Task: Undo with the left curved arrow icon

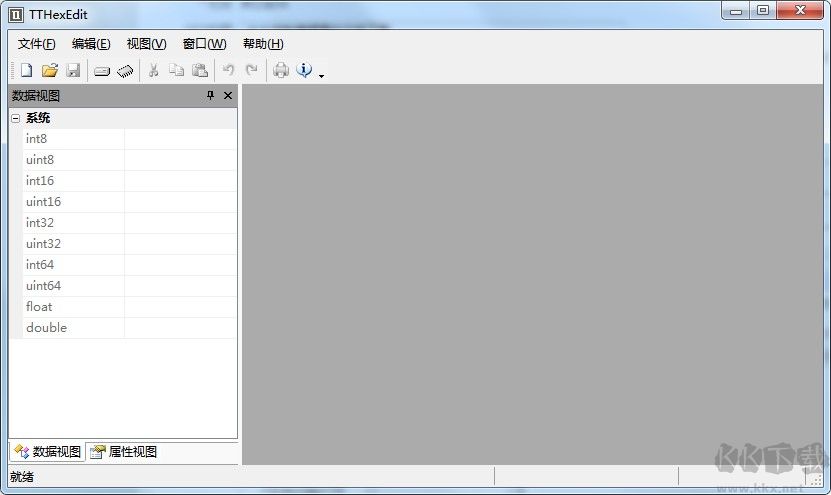Action: click(228, 70)
